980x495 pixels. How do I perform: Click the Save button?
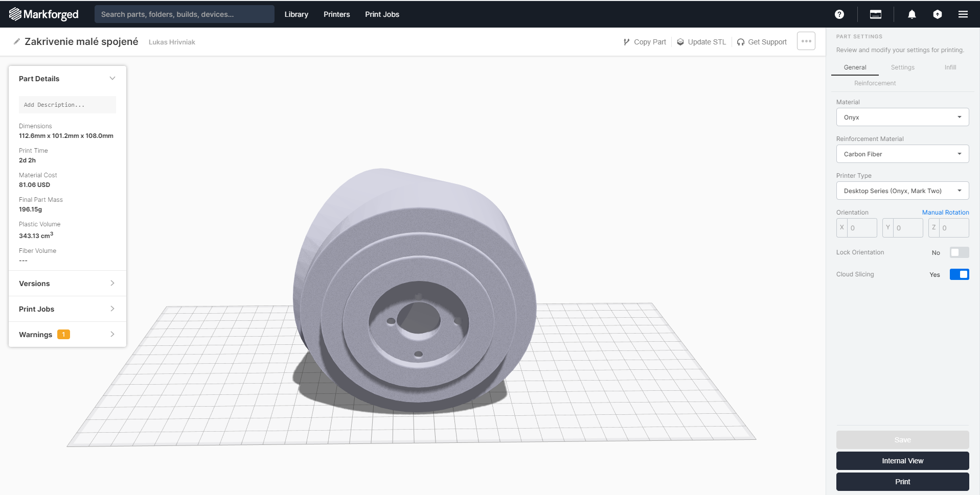tap(902, 440)
